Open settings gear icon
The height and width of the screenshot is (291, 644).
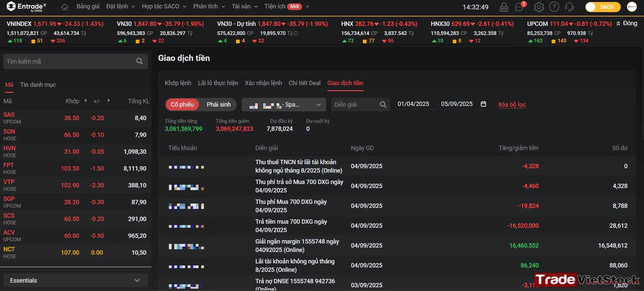click(x=539, y=7)
